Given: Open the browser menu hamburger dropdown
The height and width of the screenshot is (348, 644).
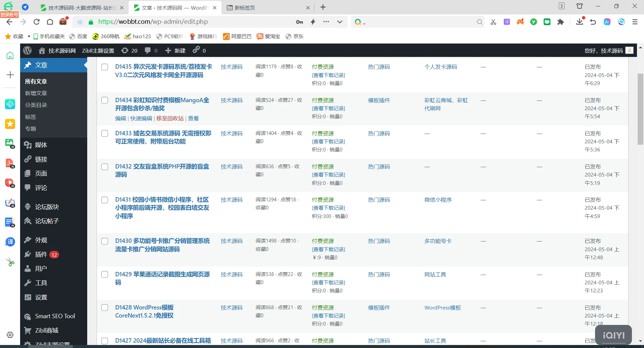Looking at the screenshot, I should tap(635, 22).
